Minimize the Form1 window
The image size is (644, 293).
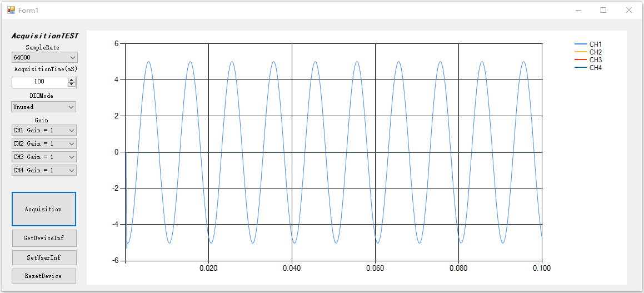[578, 10]
